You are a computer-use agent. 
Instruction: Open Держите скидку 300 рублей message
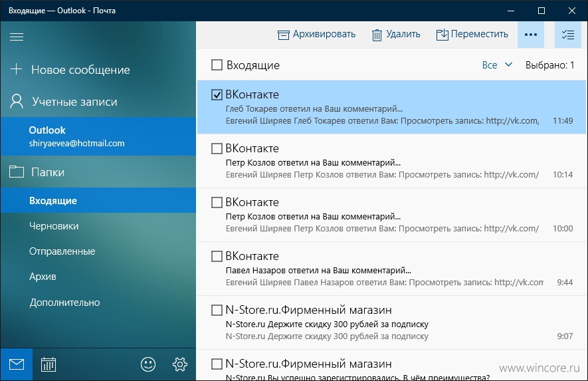pos(391,322)
